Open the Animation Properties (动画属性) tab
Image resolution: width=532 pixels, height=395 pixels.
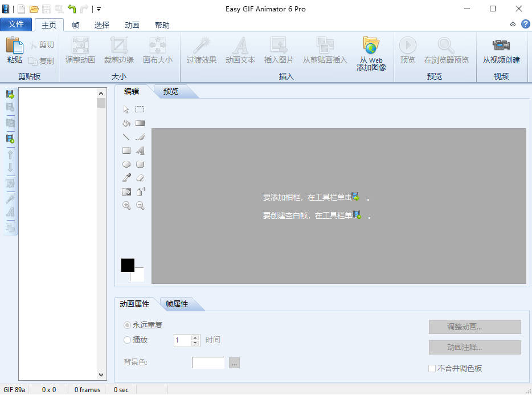[x=134, y=304]
